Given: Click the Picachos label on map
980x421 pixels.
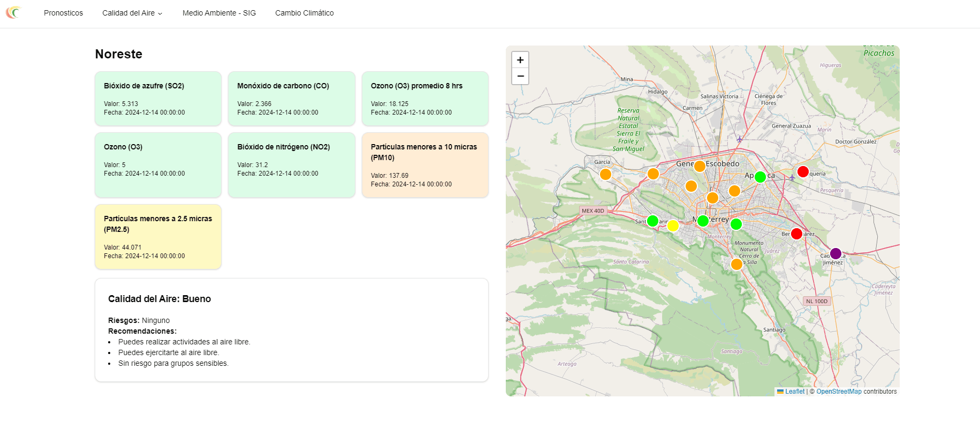Looking at the screenshot, I should [x=879, y=53].
